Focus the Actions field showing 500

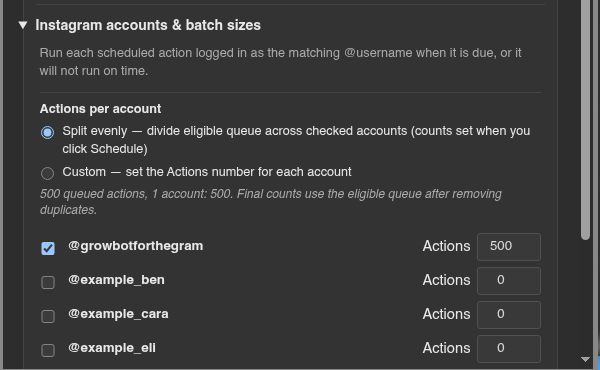509,247
